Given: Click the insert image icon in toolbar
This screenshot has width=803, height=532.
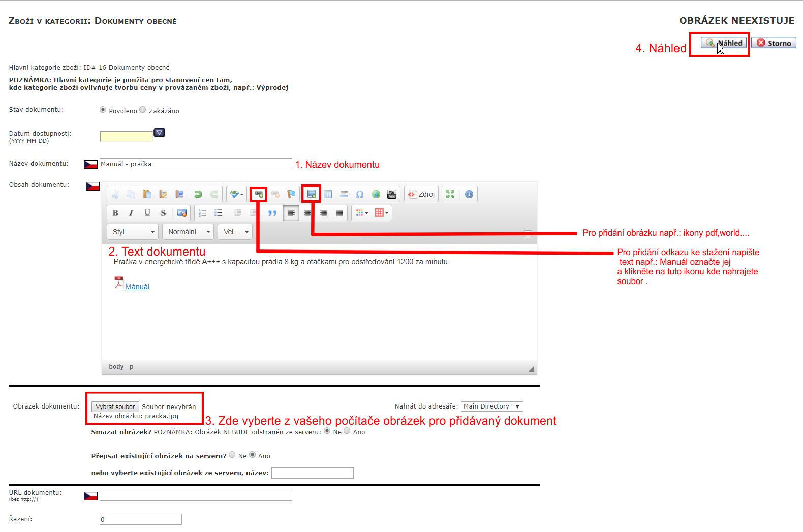Looking at the screenshot, I should tap(312, 194).
